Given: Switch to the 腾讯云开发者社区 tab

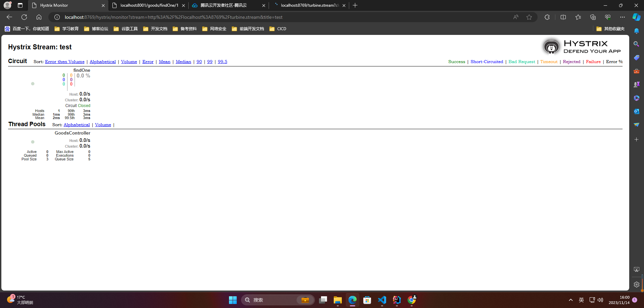Looking at the screenshot, I should (x=229, y=5).
